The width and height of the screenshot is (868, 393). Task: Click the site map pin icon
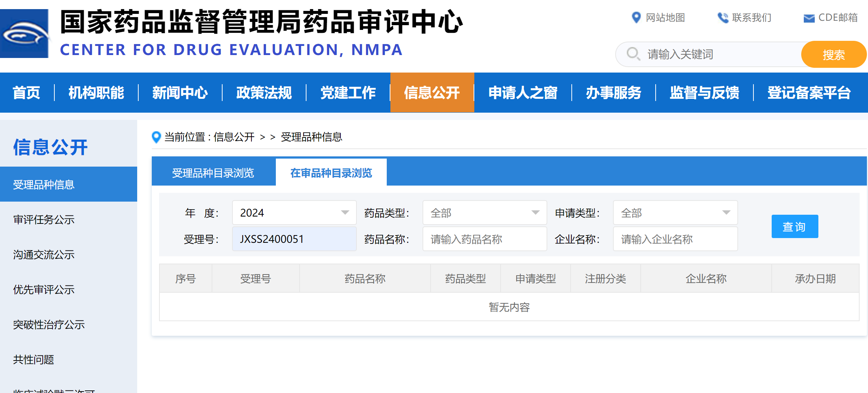pos(636,17)
